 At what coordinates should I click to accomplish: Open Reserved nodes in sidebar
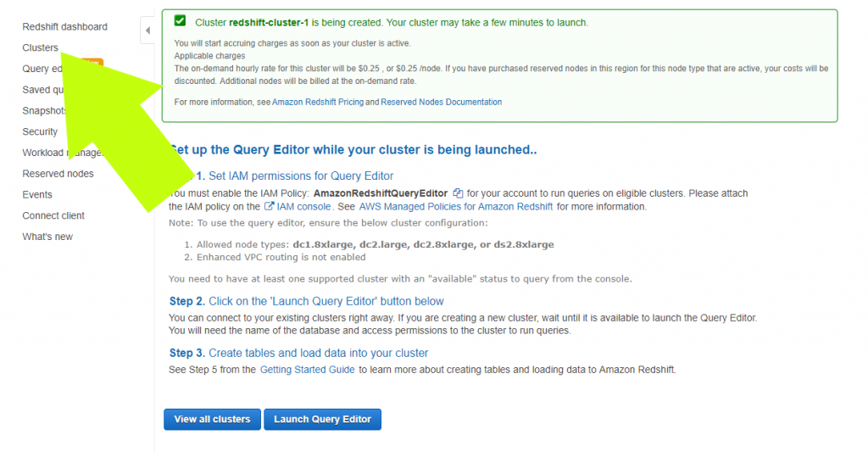(58, 174)
